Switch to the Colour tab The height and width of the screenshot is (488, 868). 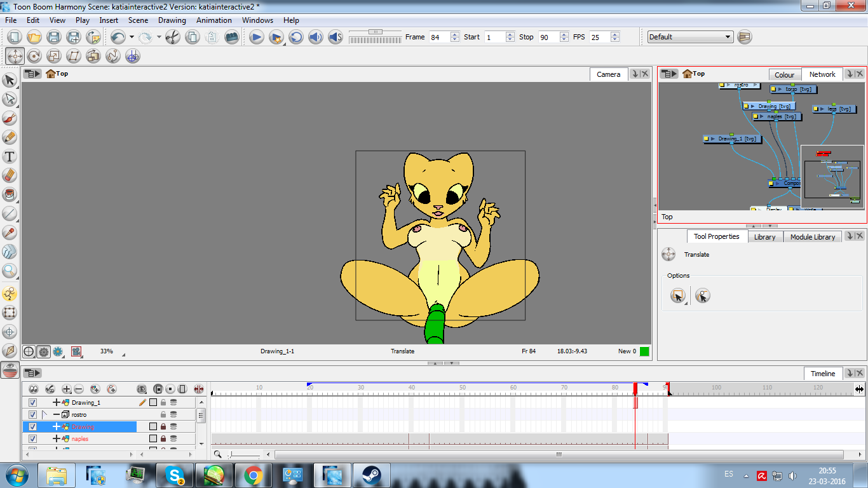784,74
